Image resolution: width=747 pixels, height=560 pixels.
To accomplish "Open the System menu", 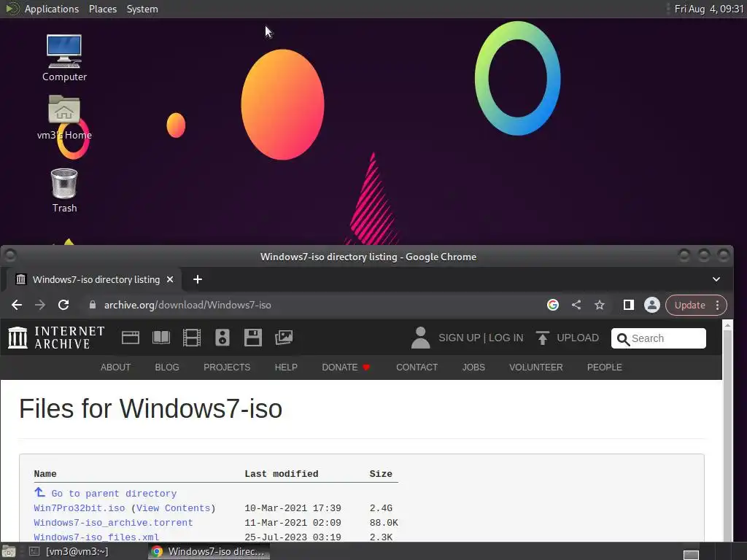I will coord(142,9).
